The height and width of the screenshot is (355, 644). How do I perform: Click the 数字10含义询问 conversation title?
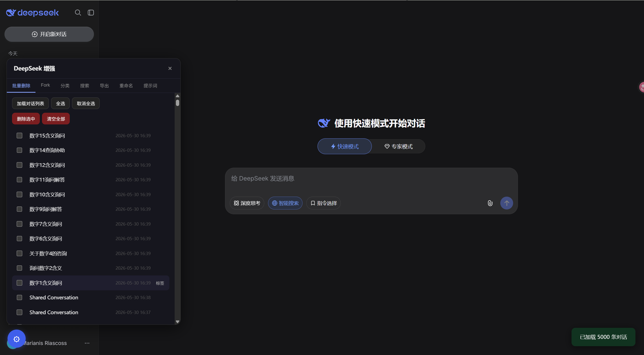coord(47,195)
